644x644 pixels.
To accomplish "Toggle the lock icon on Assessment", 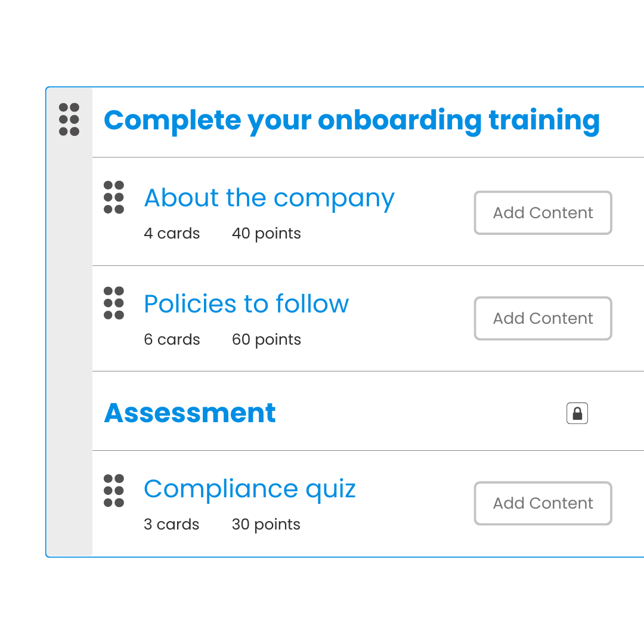I will (577, 413).
